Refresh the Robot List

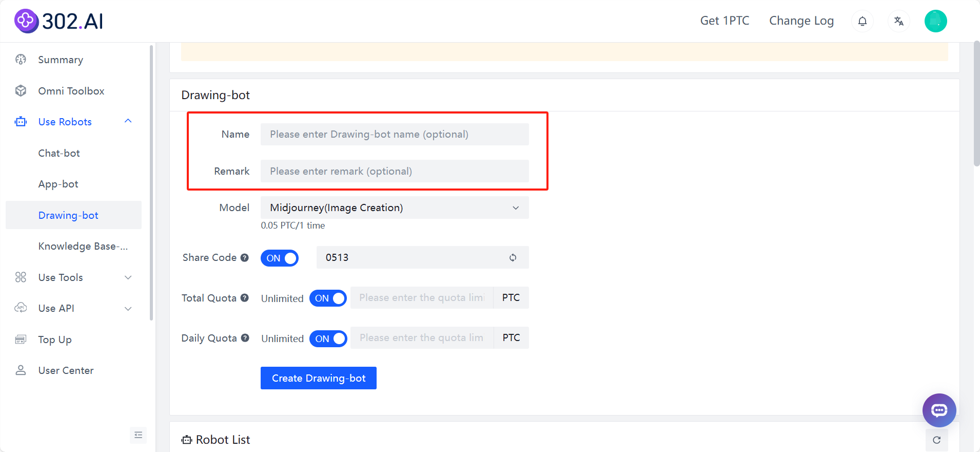[936, 440]
